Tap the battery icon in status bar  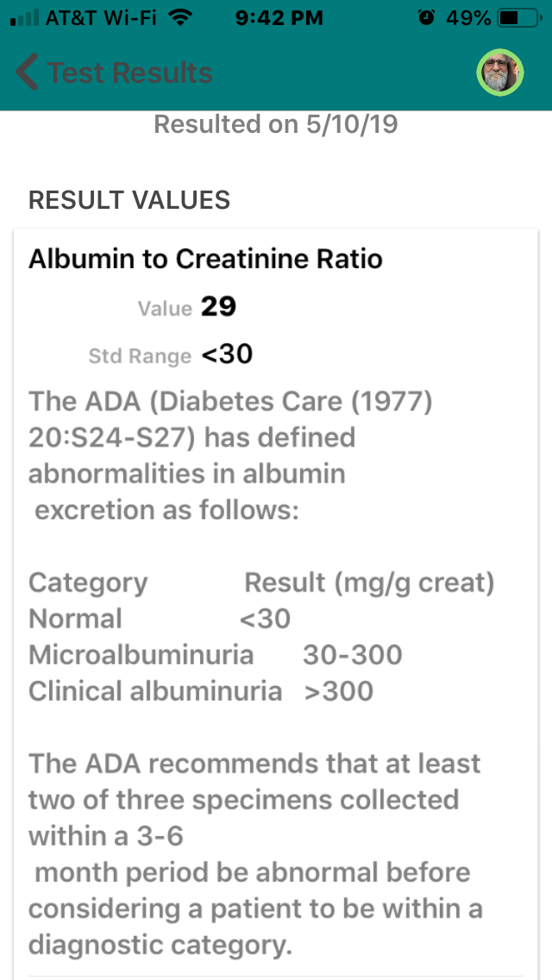tap(519, 18)
